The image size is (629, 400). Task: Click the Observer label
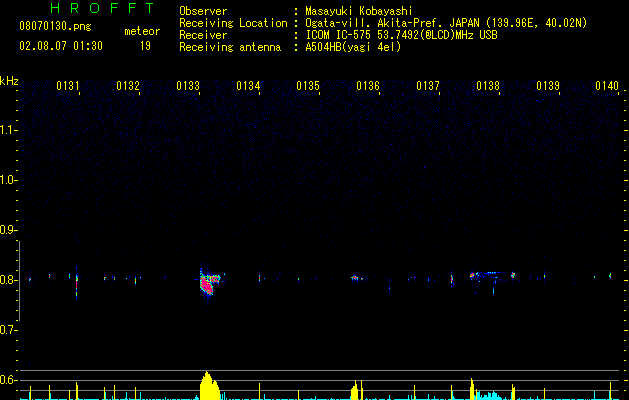pos(203,11)
